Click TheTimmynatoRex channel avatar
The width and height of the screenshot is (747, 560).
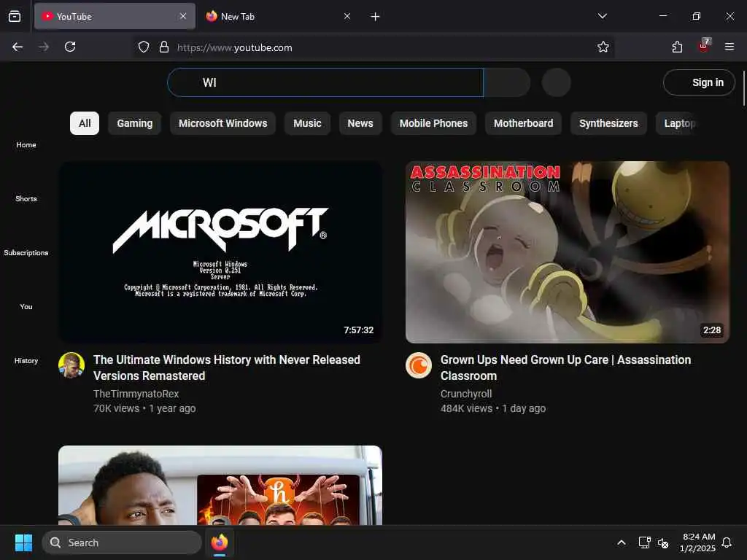pyautogui.click(x=71, y=365)
